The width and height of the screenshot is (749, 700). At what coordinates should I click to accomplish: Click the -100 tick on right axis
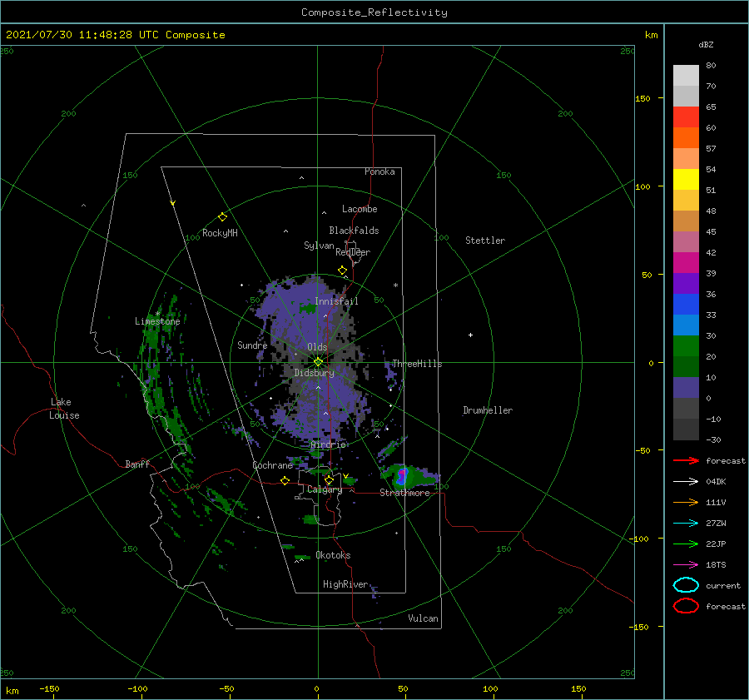click(640, 539)
